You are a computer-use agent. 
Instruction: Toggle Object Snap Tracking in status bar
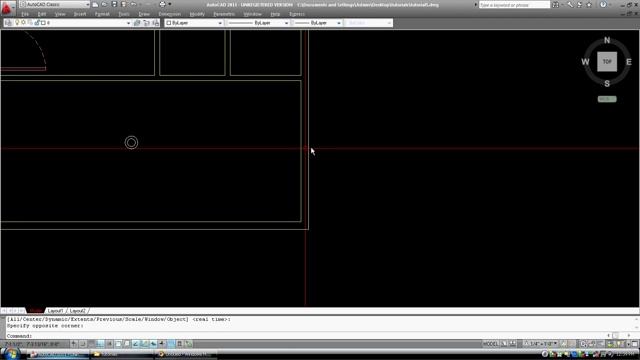tap(136, 344)
